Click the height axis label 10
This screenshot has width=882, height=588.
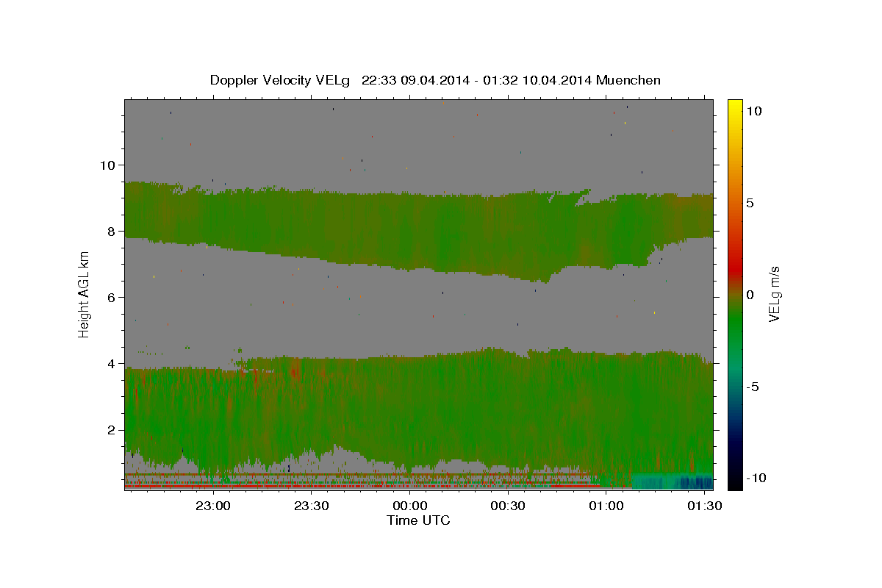pyautogui.click(x=107, y=165)
